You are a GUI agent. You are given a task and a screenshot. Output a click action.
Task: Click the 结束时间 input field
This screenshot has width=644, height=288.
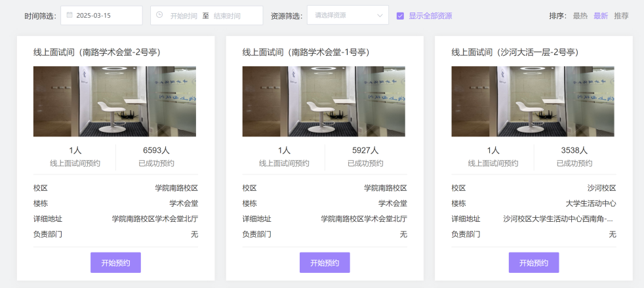(x=227, y=15)
